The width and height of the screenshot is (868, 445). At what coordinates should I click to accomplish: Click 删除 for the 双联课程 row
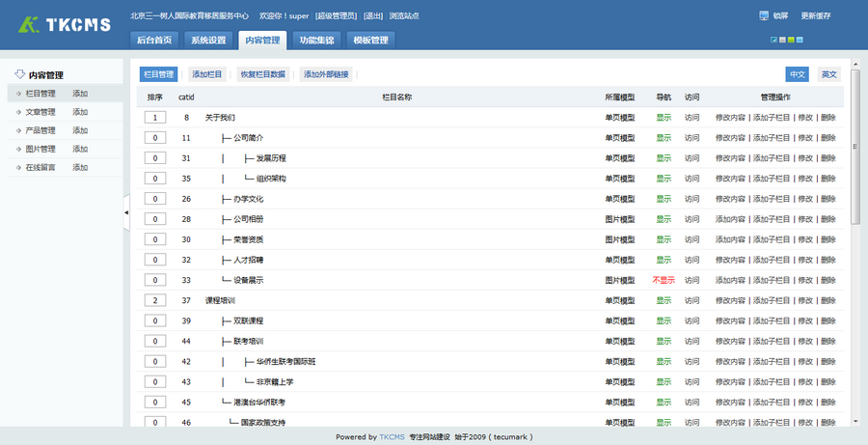(x=828, y=320)
